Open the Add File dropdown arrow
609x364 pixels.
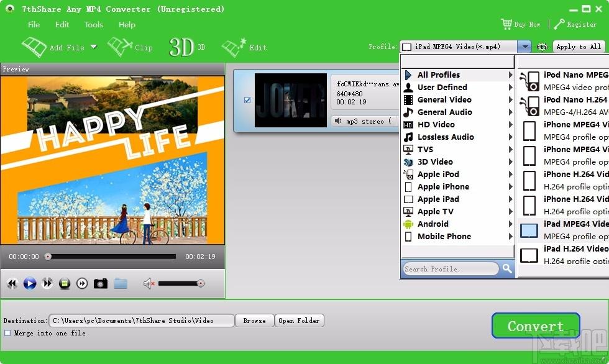coord(94,47)
